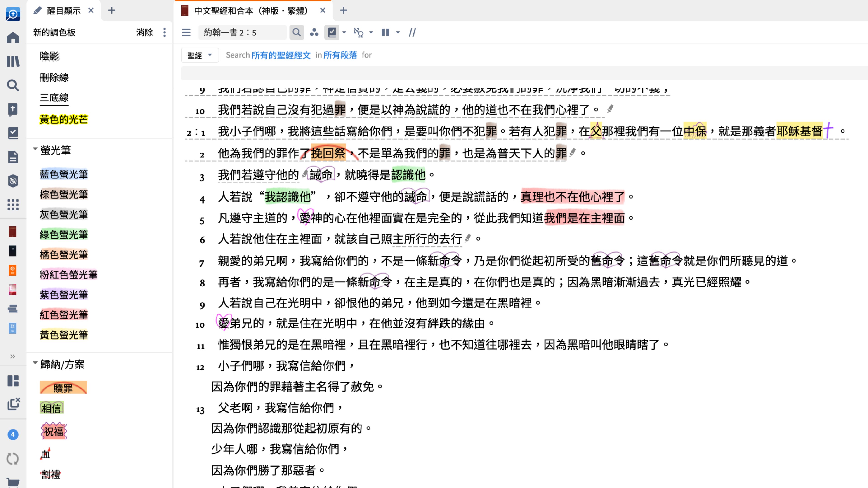Click the 所有的聖經經文 link

coord(281,55)
